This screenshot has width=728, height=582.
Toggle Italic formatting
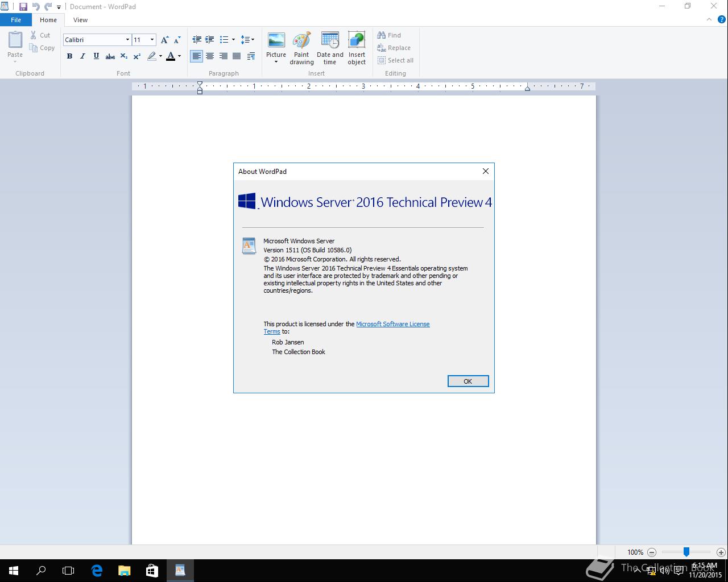(82, 56)
